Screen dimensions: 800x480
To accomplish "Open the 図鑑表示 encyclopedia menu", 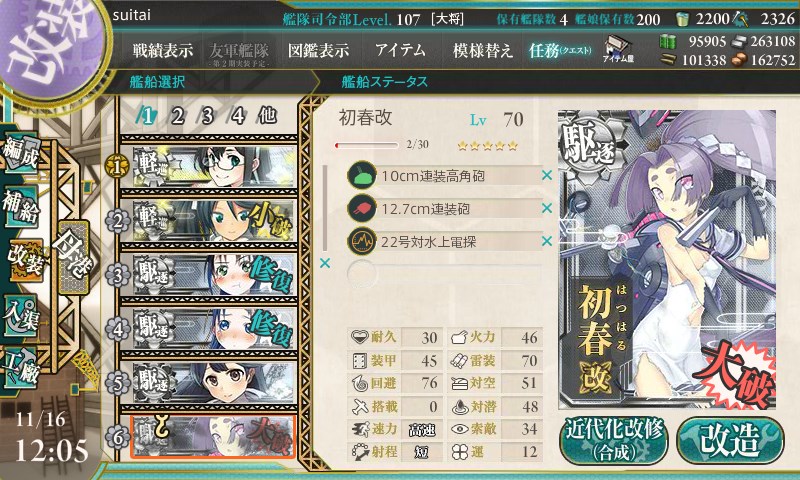I will pyautogui.click(x=318, y=50).
